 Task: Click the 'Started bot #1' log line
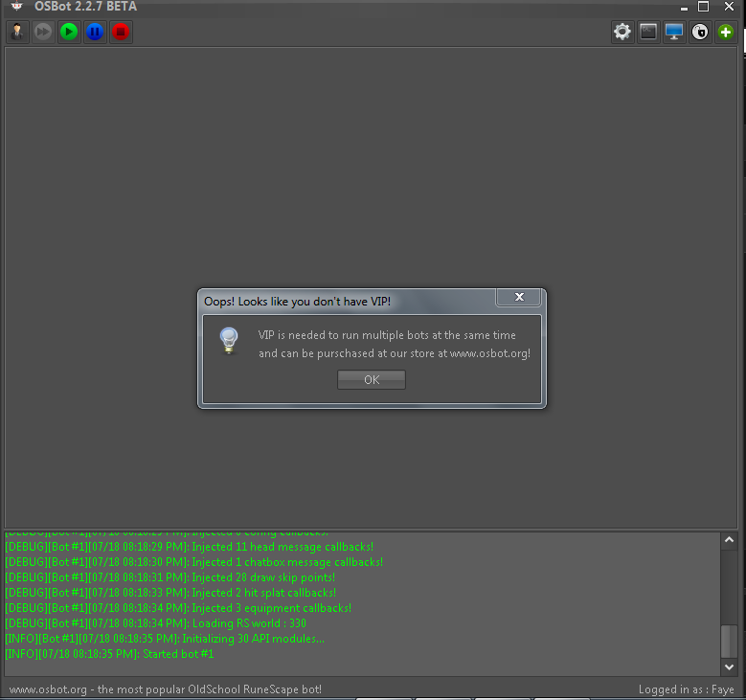click(x=109, y=654)
